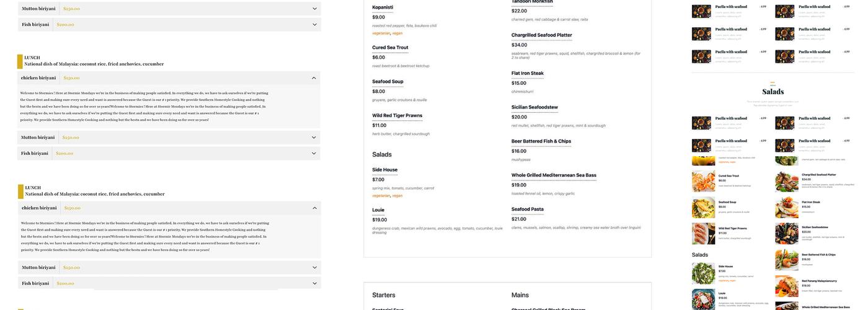Select the Beer Battered Fish & Chips photo
The image size is (868, 310).
(x=786, y=260)
